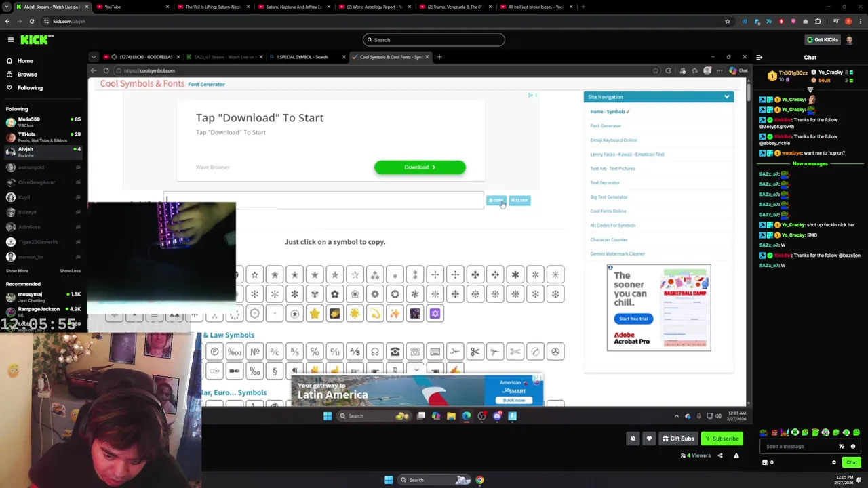Screen dimensions: 868x488
Task: Click the Kick search field
Action: click(434, 40)
